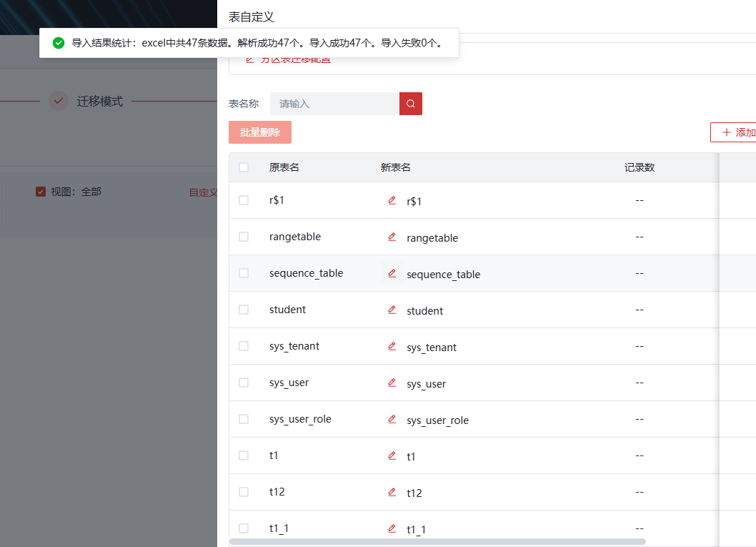Edit sys_user_role new table name

[x=392, y=419]
